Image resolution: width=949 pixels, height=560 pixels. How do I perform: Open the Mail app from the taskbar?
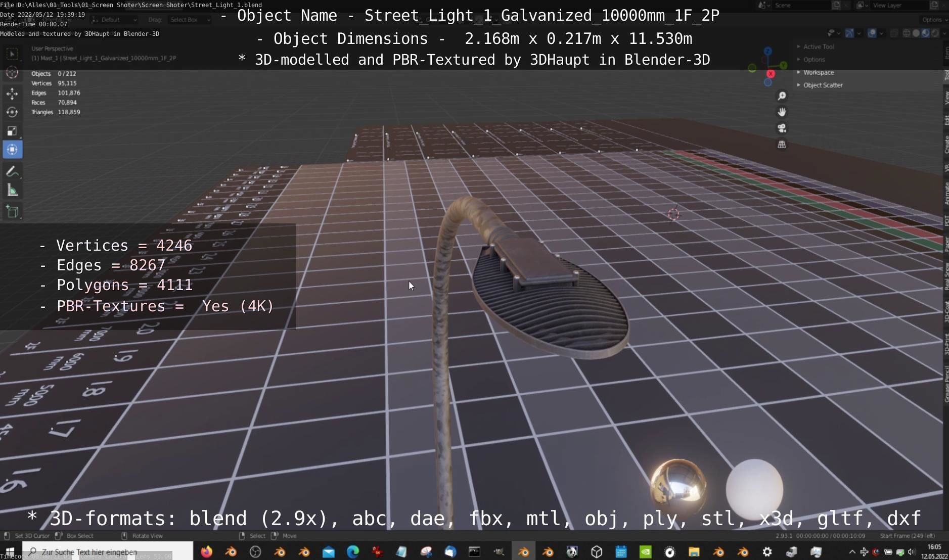click(328, 552)
